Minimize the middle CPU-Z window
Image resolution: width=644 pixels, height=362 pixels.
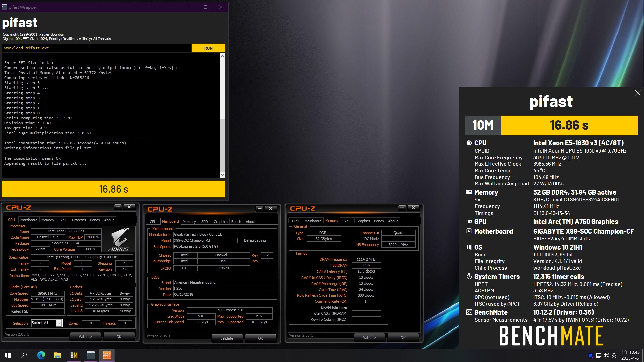tap(260, 208)
